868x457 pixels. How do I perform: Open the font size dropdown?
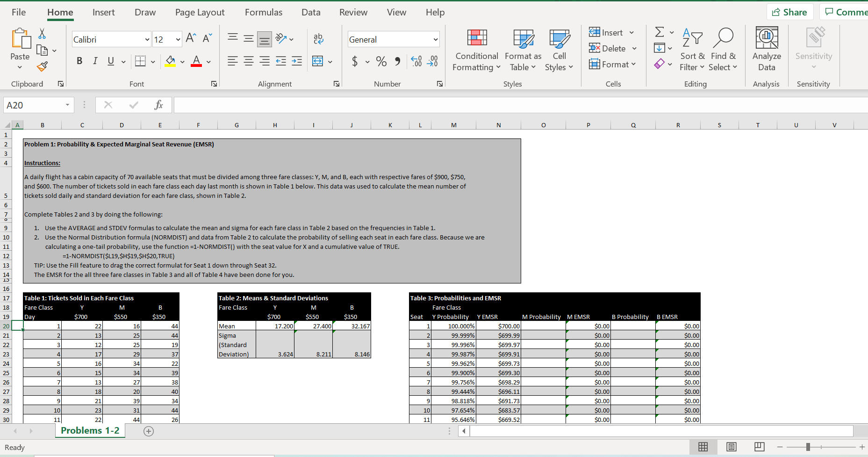pos(178,39)
